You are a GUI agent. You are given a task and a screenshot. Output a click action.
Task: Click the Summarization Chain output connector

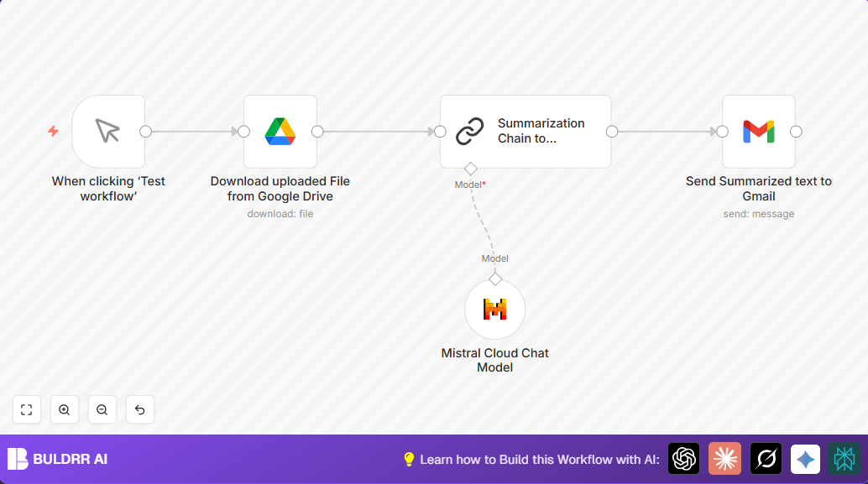612,132
